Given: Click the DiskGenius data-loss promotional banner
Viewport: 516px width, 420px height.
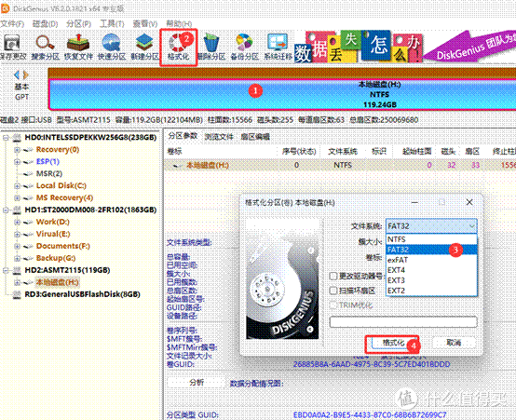Looking at the screenshot, I should coord(405,47).
